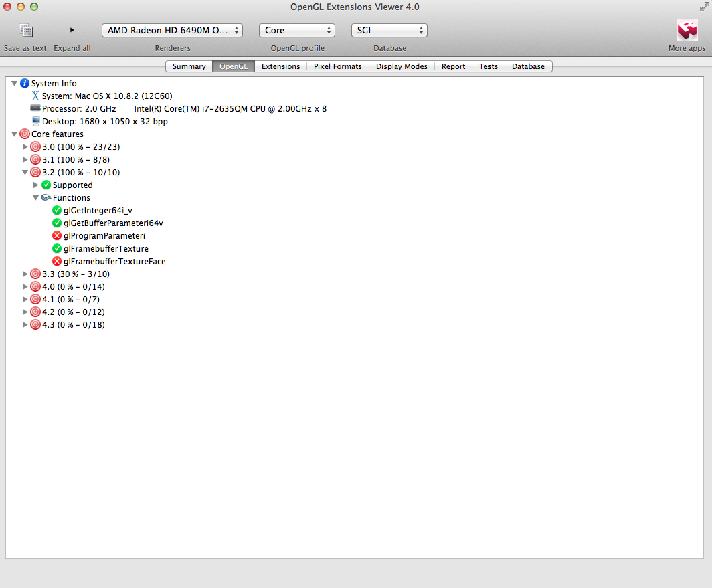The height and width of the screenshot is (588, 712).
Task: Click green check beside glGetInteger64i_v
Action: pyautogui.click(x=57, y=210)
